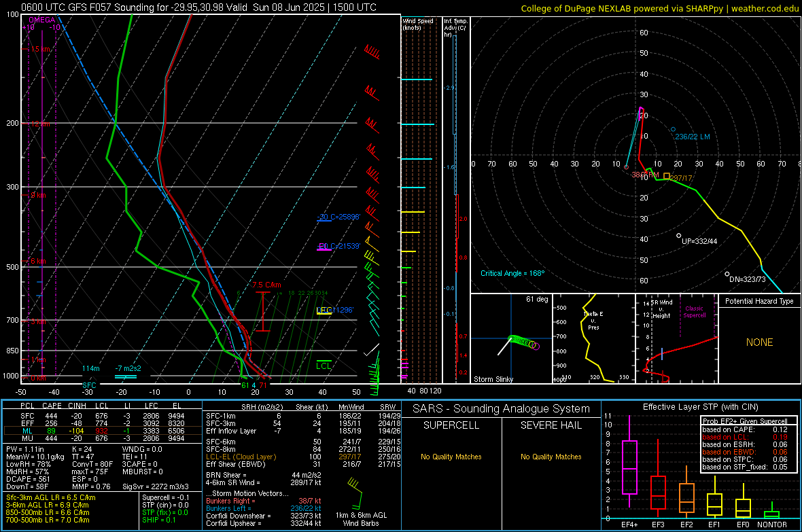
Task: Click the LFC=11296' level marker
Action: (334, 310)
